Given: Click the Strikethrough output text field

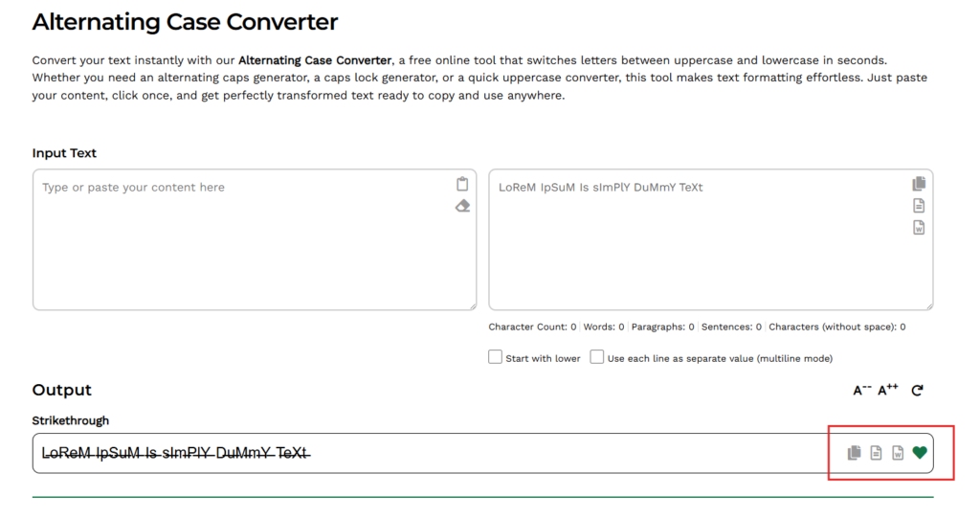Looking at the screenshot, I should coord(482,453).
